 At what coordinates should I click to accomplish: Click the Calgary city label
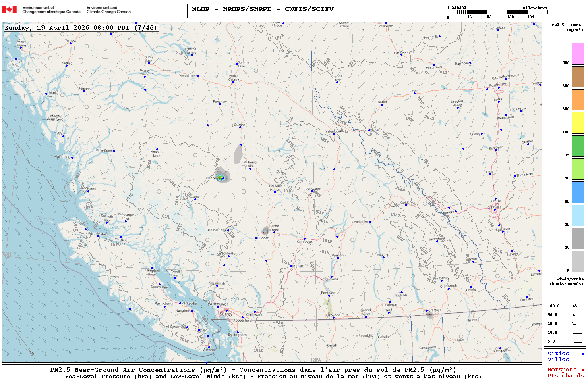coord(495,207)
